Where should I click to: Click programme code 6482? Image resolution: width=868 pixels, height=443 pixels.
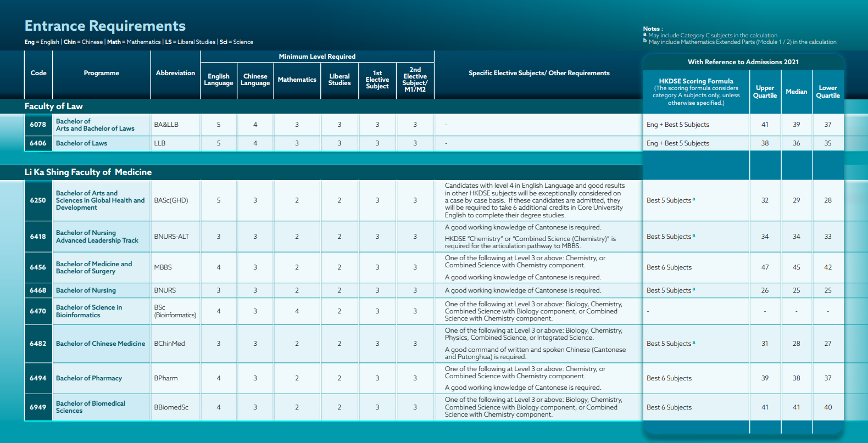pyautogui.click(x=38, y=344)
